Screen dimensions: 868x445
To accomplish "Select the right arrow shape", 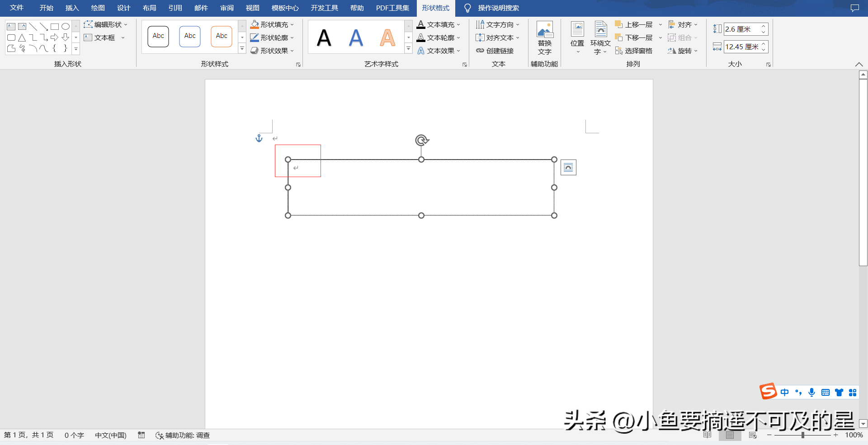I will pyautogui.click(x=55, y=37).
